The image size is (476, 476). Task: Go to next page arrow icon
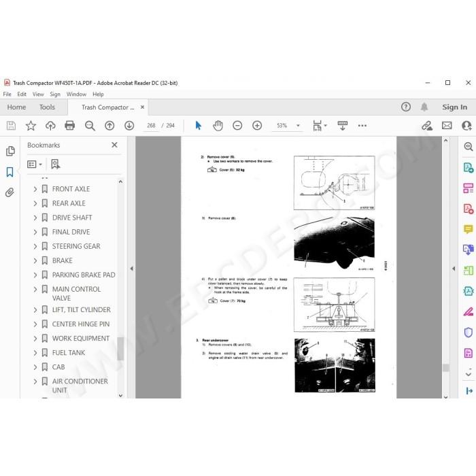click(129, 125)
